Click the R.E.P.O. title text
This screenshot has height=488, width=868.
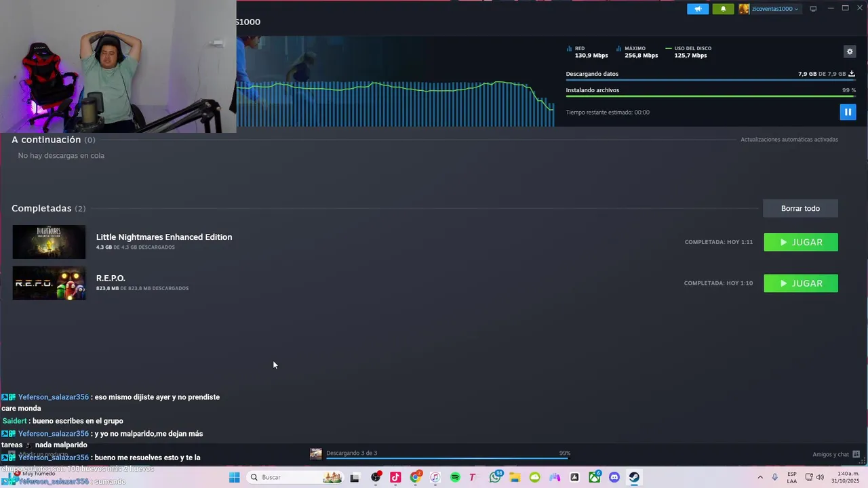pyautogui.click(x=111, y=278)
